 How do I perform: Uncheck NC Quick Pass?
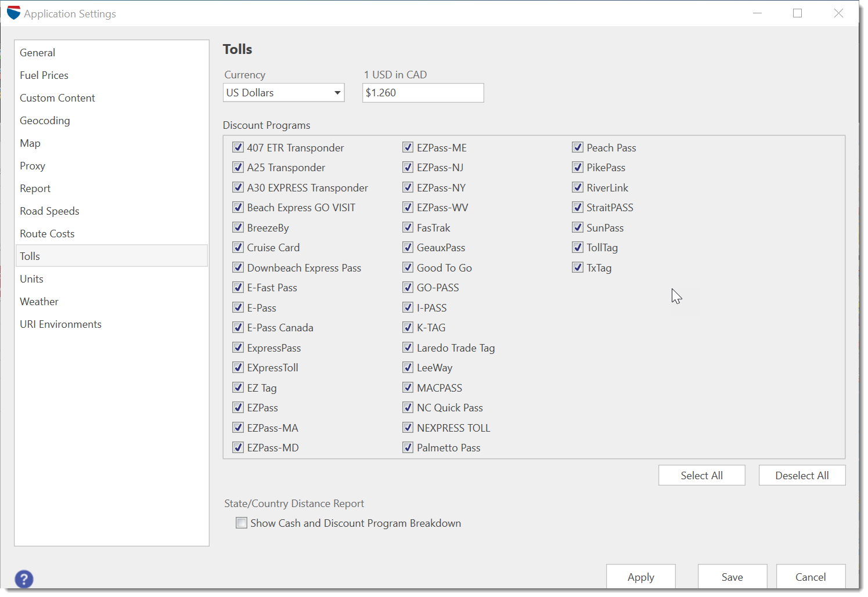pyautogui.click(x=408, y=407)
